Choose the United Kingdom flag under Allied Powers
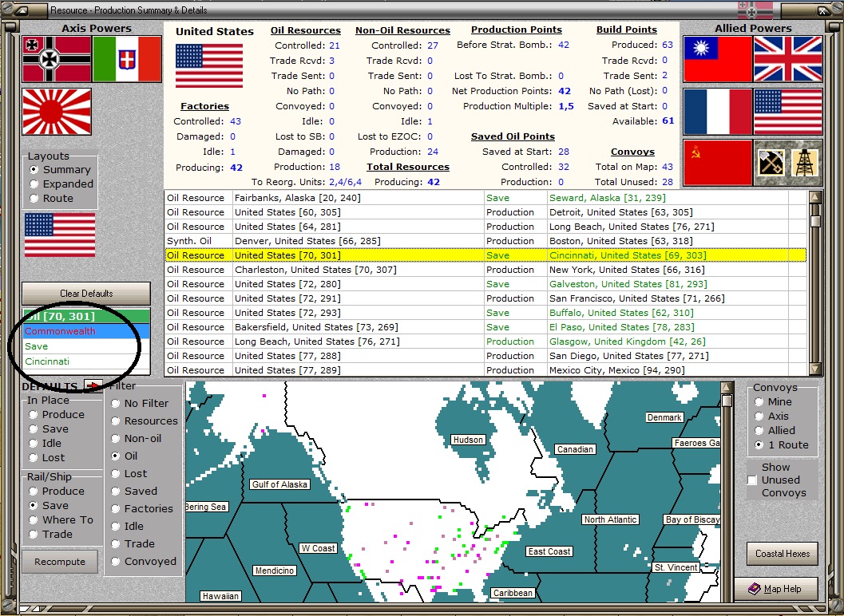Image resolution: width=844 pixels, height=616 pixels. (788, 59)
